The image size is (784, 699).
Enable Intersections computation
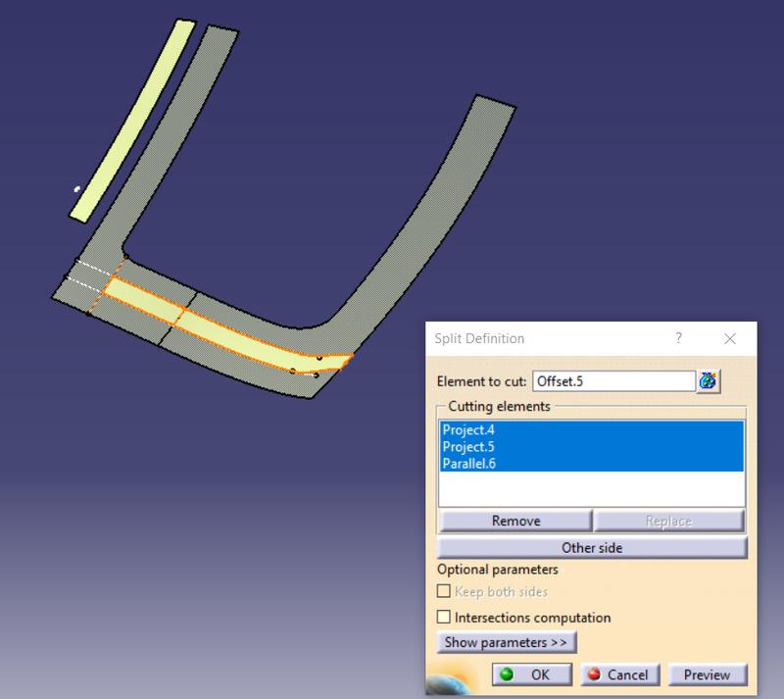[444, 618]
